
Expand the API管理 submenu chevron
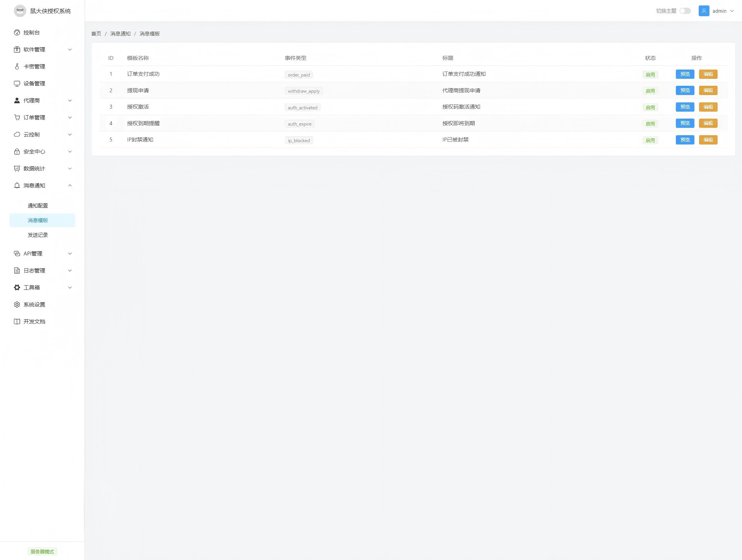70,254
